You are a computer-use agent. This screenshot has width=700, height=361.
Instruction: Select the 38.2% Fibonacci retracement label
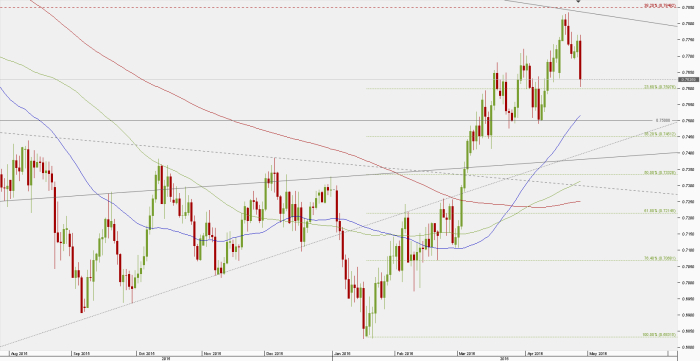(x=660, y=134)
